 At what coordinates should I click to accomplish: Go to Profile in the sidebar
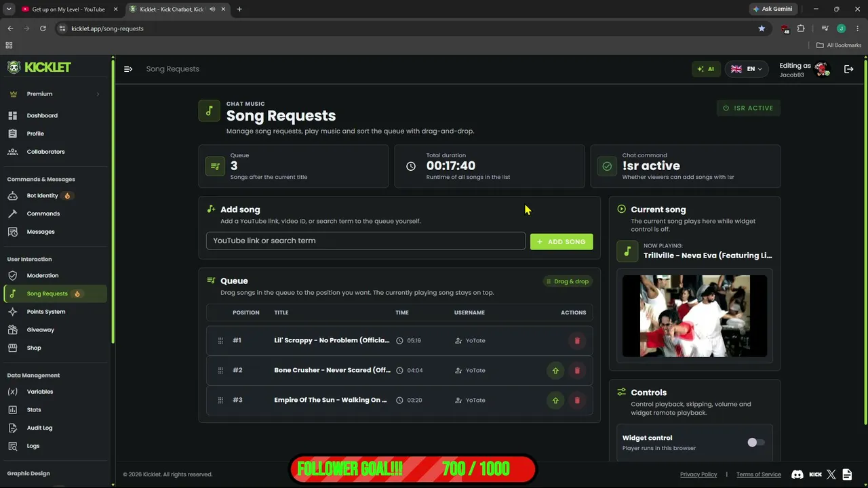[54, 134]
